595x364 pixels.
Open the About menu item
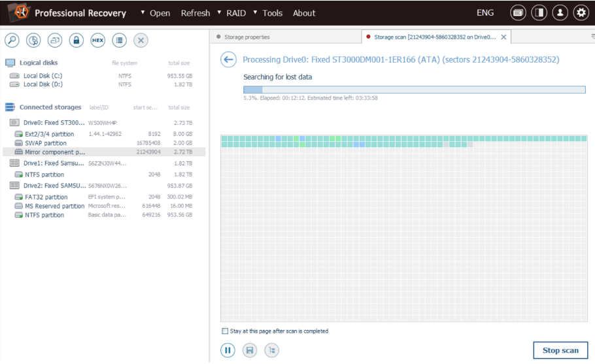(x=304, y=13)
